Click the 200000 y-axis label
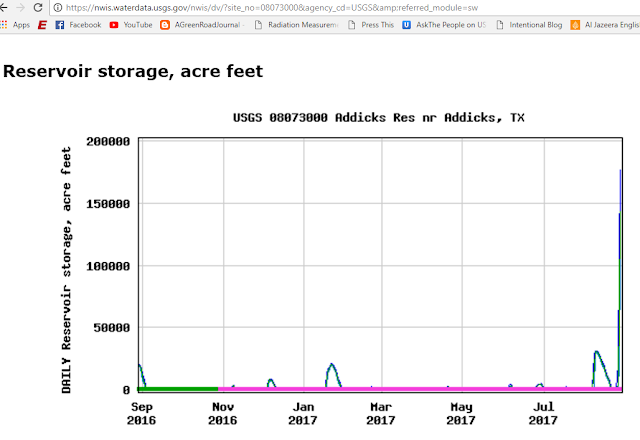The height and width of the screenshot is (440, 640). pyautogui.click(x=108, y=142)
